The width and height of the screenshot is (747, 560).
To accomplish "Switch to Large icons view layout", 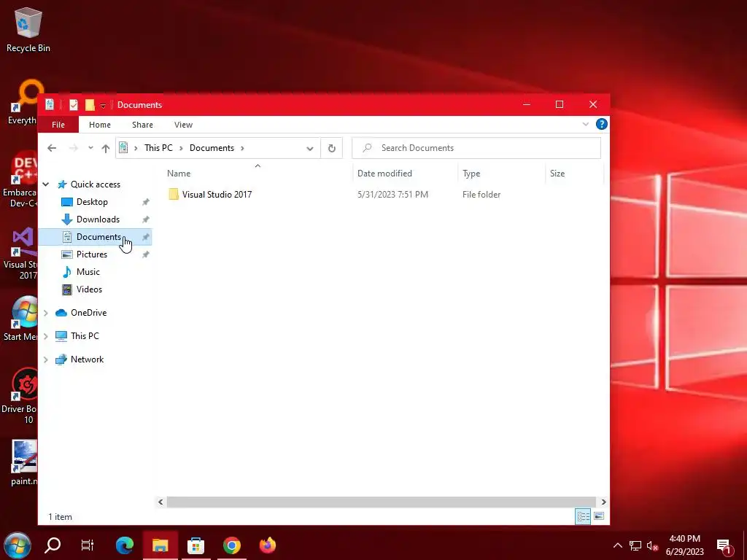I will pos(600,517).
